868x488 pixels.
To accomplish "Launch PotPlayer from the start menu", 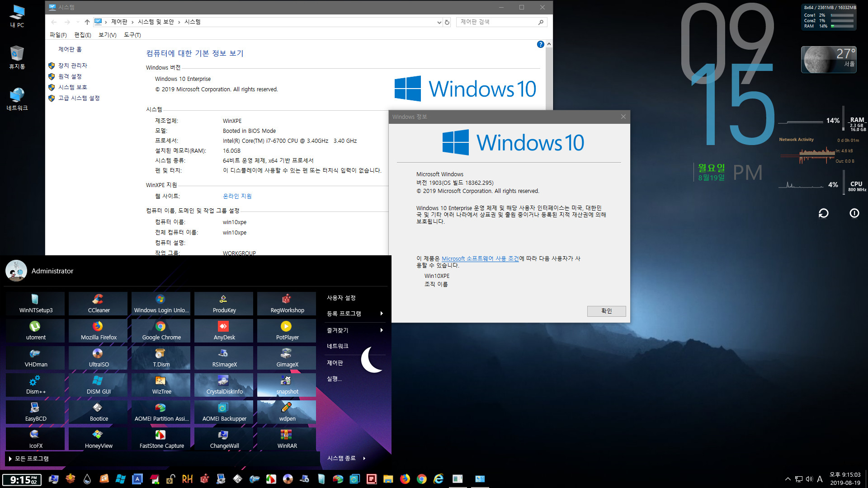I will click(x=287, y=331).
